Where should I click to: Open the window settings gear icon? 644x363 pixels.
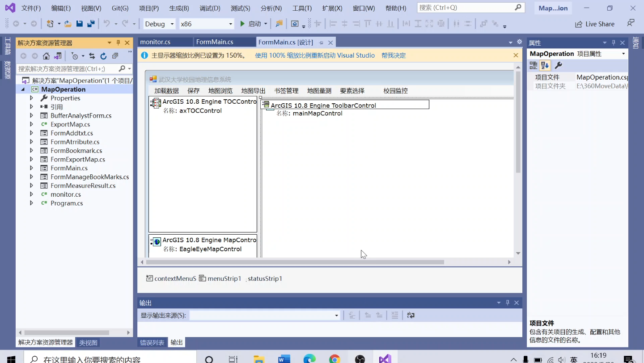(x=519, y=42)
